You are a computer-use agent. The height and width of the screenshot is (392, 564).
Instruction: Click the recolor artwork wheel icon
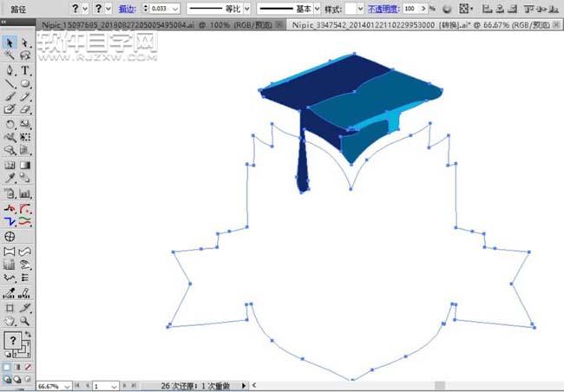pyautogui.click(x=447, y=9)
